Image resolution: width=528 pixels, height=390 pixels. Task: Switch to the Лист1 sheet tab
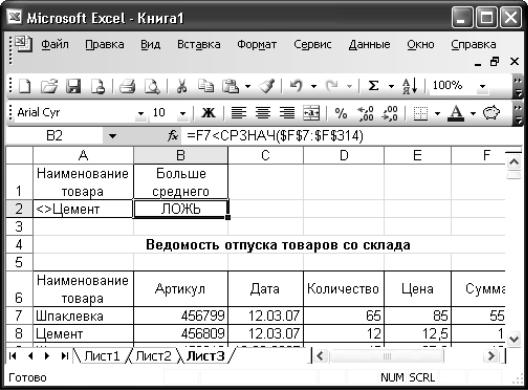tap(102, 356)
